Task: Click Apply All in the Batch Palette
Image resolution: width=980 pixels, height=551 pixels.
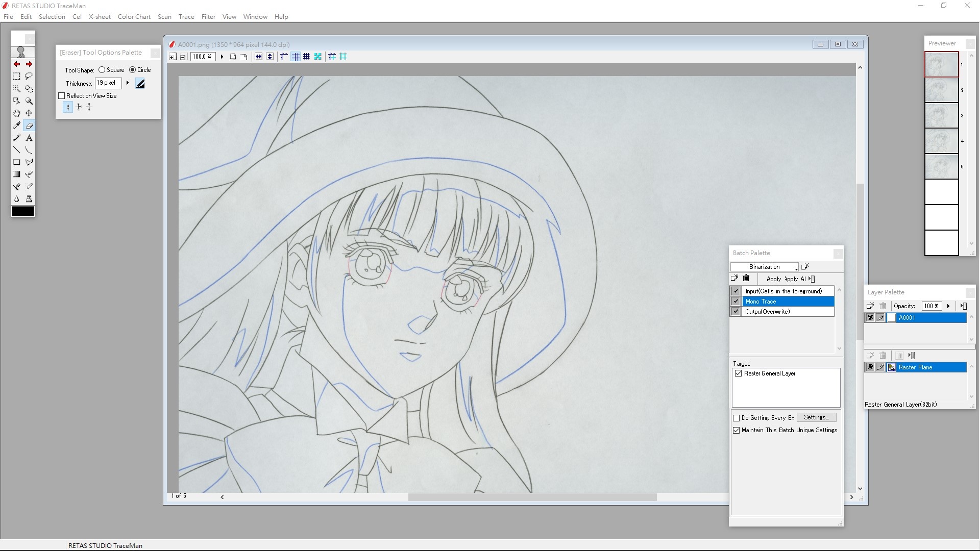Action: (796, 279)
